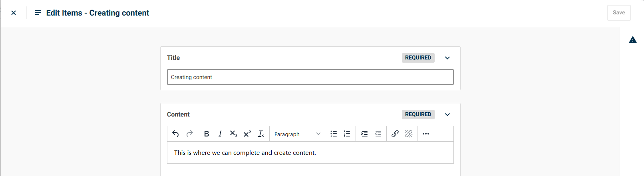Image resolution: width=644 pixels, height=176 pixels.
Task: Clear text formatting with remove format icon
Action: [x=261, y=134]
